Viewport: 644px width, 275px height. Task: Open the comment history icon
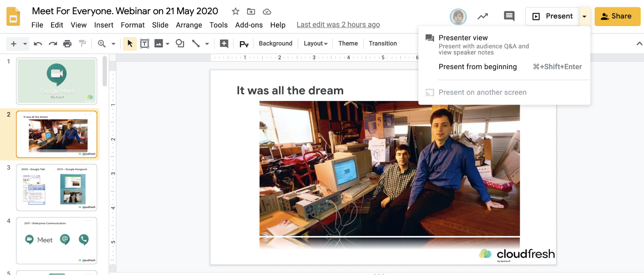[x=509, y=16]
